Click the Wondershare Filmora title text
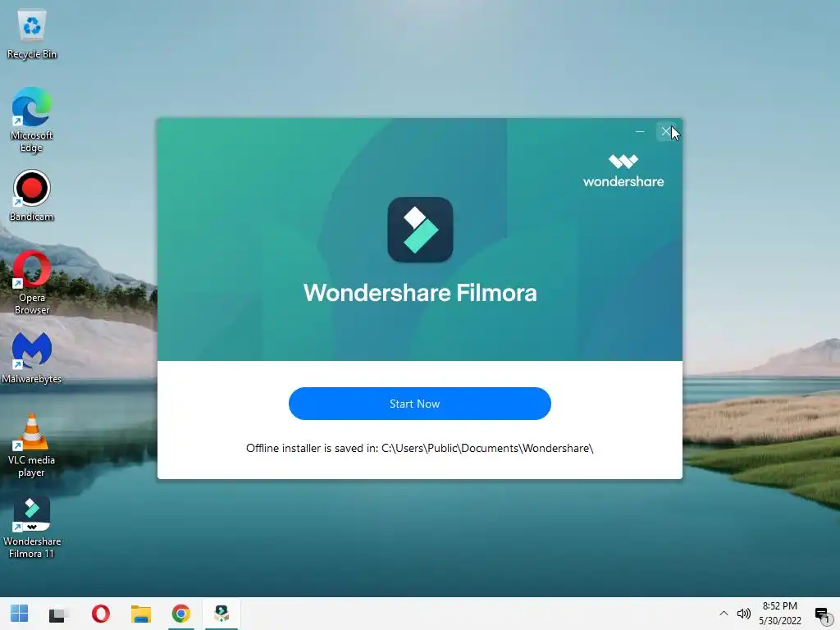 pos(419,293)
